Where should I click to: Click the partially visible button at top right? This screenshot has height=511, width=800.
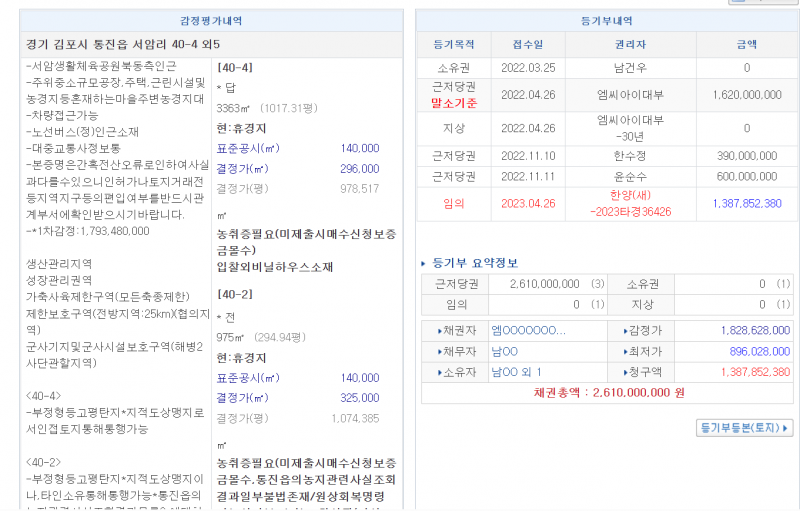click(763, 3)
